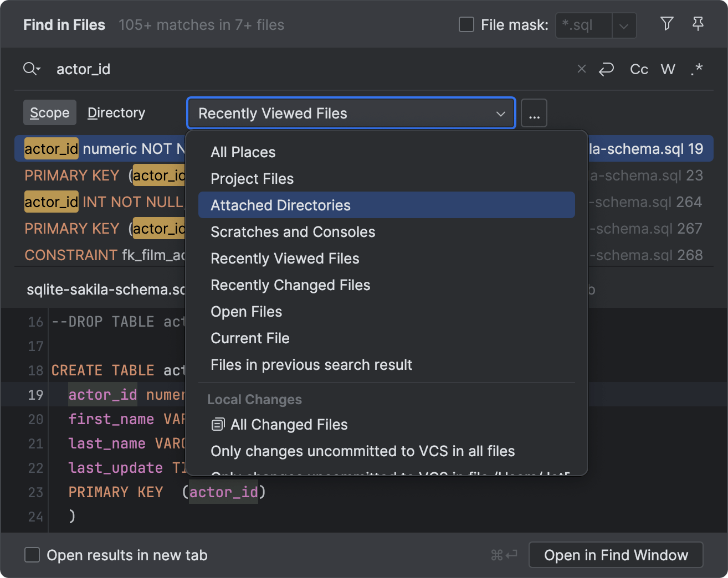Viewport: 728px width, 578px height.
Task: Enable the W match whole words option
Action: (668, 69)
